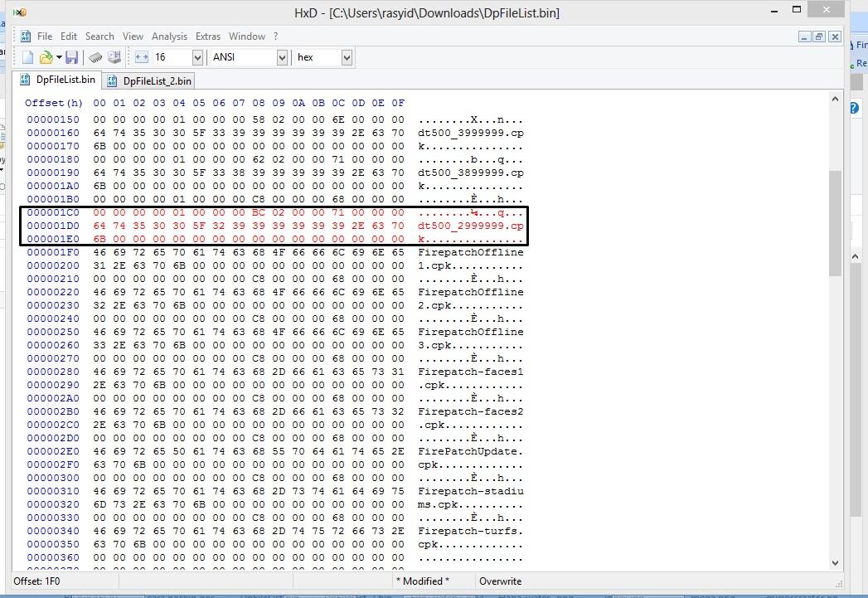The height and width of the screenshot is (598, 868).
Task: Click the hex view vertical scrollbar thumb
Action: (835, 223)
